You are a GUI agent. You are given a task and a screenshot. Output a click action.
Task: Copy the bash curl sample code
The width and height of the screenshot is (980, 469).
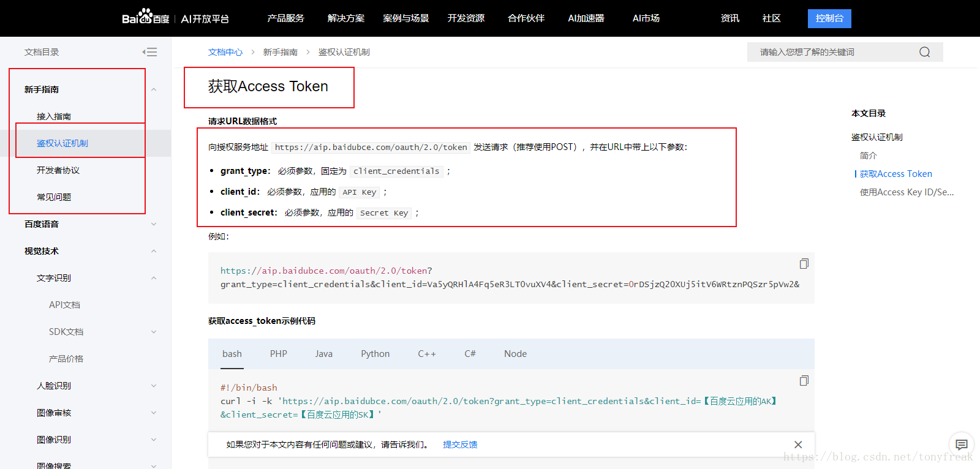804,380
